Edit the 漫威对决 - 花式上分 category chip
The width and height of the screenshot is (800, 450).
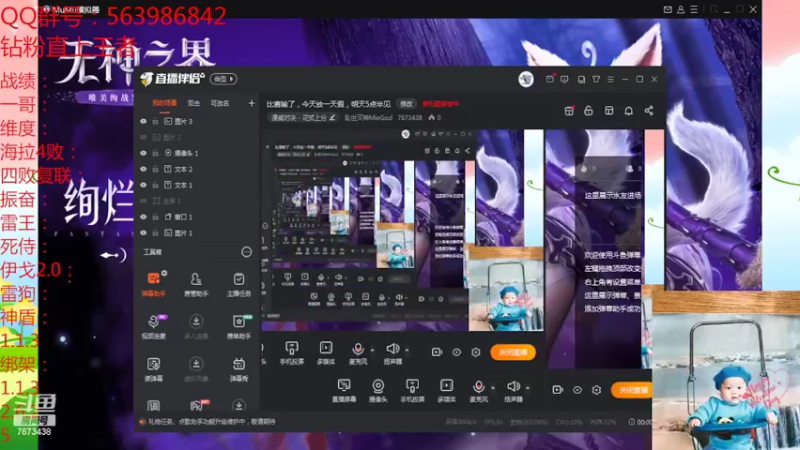tap(303, 118)
